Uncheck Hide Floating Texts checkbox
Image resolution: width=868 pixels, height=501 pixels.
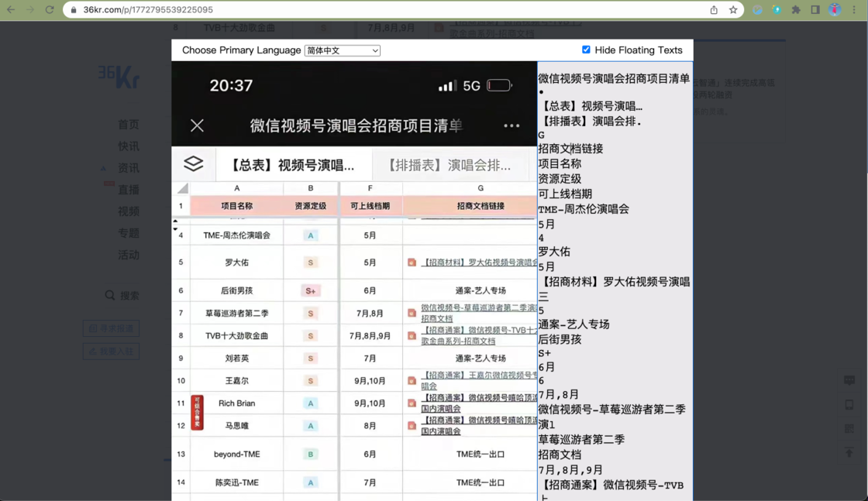coord(586,50)
